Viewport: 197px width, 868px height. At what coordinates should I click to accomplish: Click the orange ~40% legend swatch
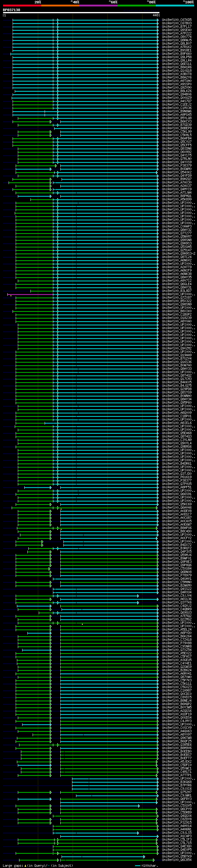(60, 6)
